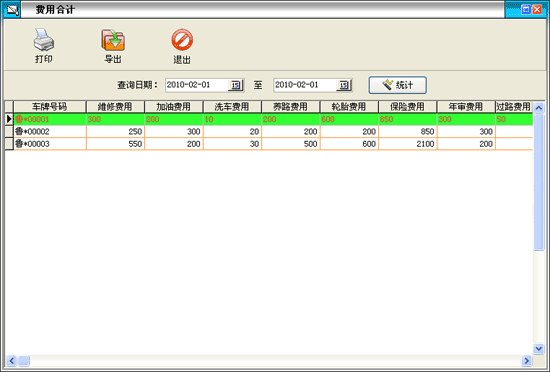Focus the start query date field
Image resolution: width=550 pixels, height=372 pixels.
coord(197,85)
